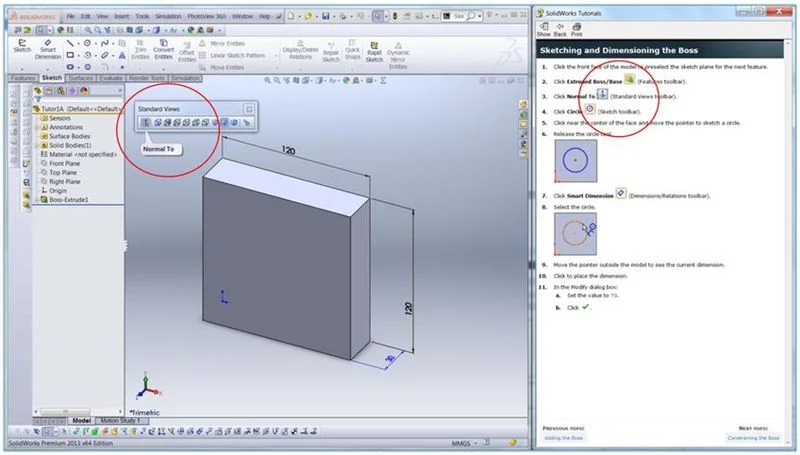Image resolution: width=800 pixels, height=455 pixels.
Task: Click Show icon in Tutorials toolbar
Action: tap(543, 30)
